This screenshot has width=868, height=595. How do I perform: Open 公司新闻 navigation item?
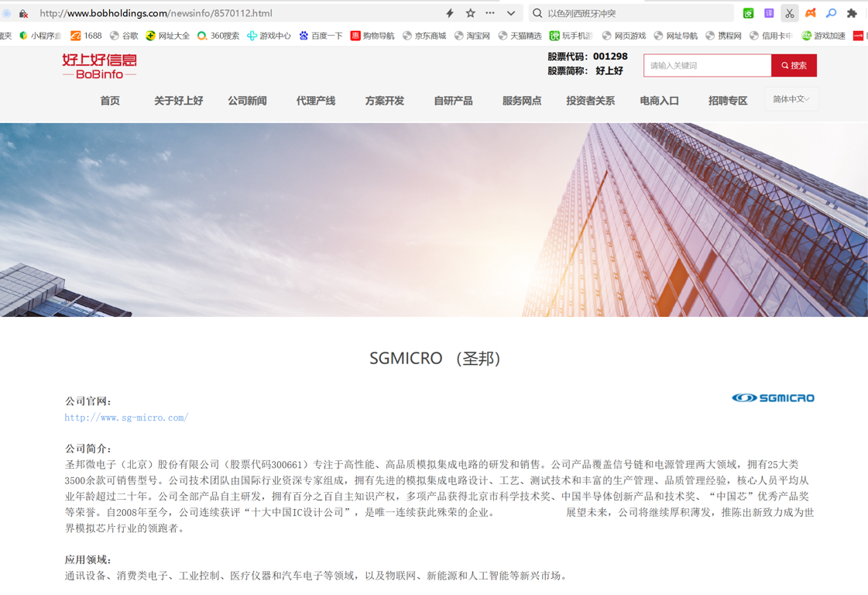point(247,101)
